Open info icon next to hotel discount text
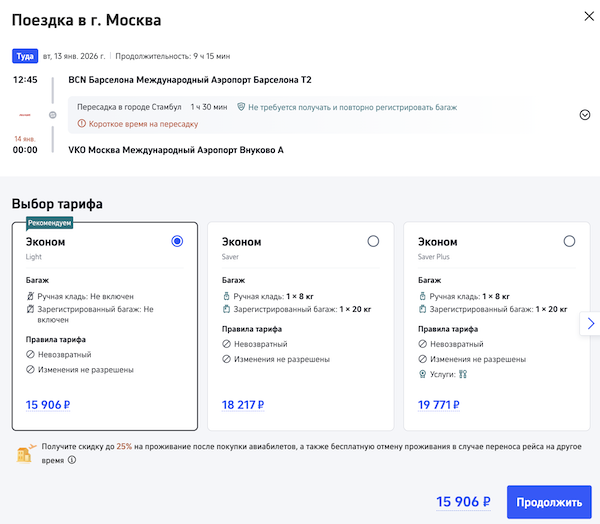This screenshot has height=524, width=600. point(72,461)
